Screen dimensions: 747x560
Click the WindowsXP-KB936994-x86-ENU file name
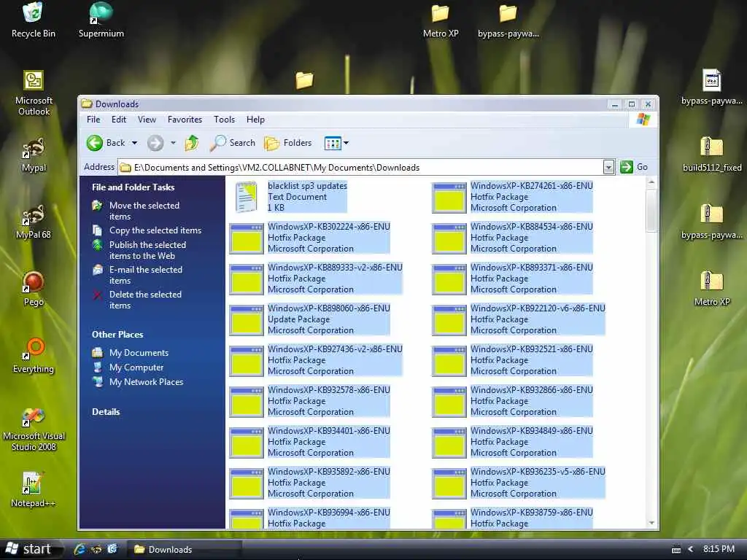coord(329,513)
